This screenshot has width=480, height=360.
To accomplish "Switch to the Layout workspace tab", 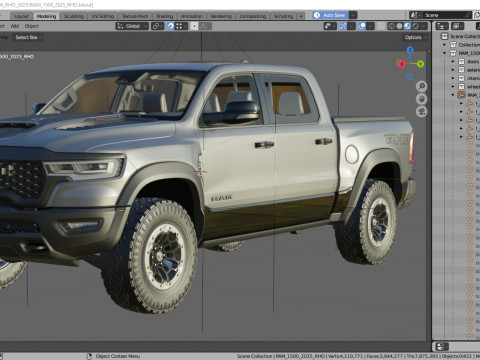I will click(x=21, y=16).
